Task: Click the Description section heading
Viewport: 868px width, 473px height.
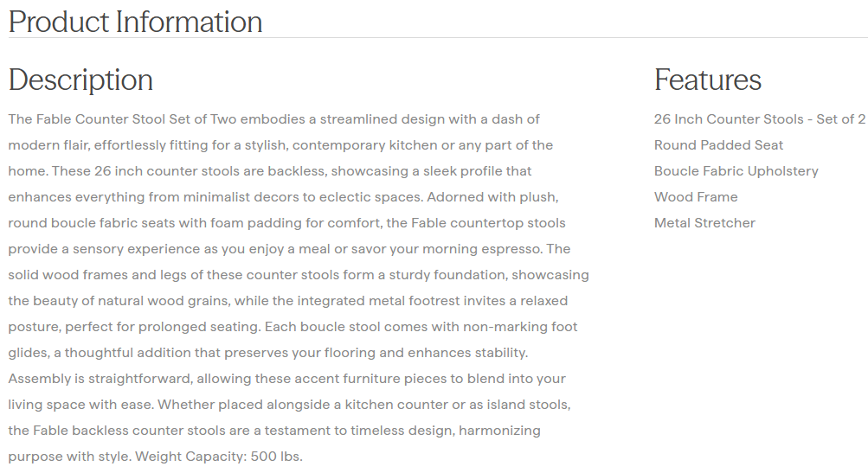Action: point(80,80)
